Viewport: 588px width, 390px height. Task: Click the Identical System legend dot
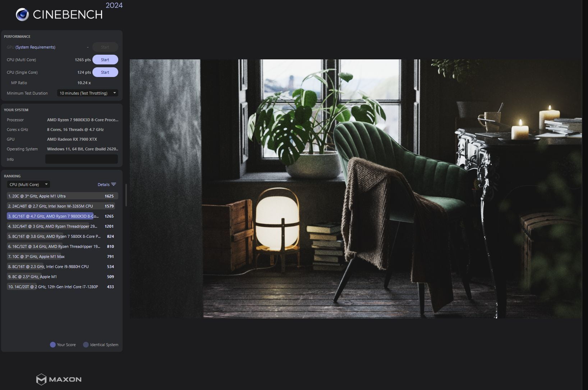pos(86,345)
